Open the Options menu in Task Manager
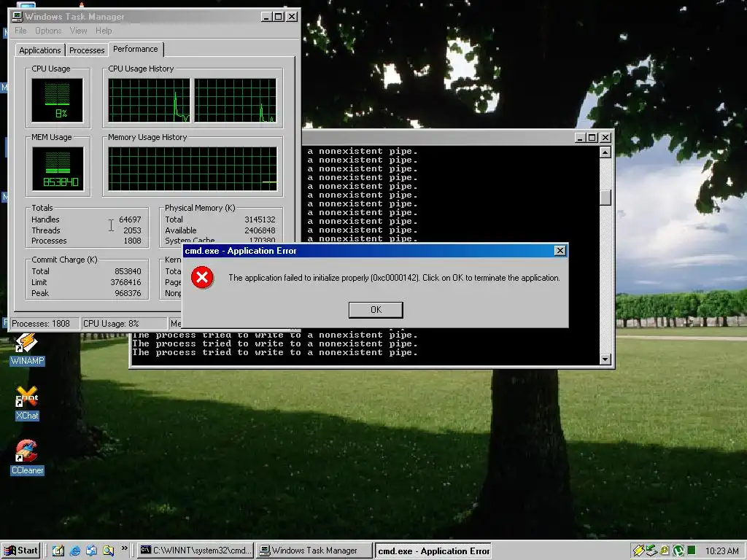747x560 pixels. click(48, 31)
